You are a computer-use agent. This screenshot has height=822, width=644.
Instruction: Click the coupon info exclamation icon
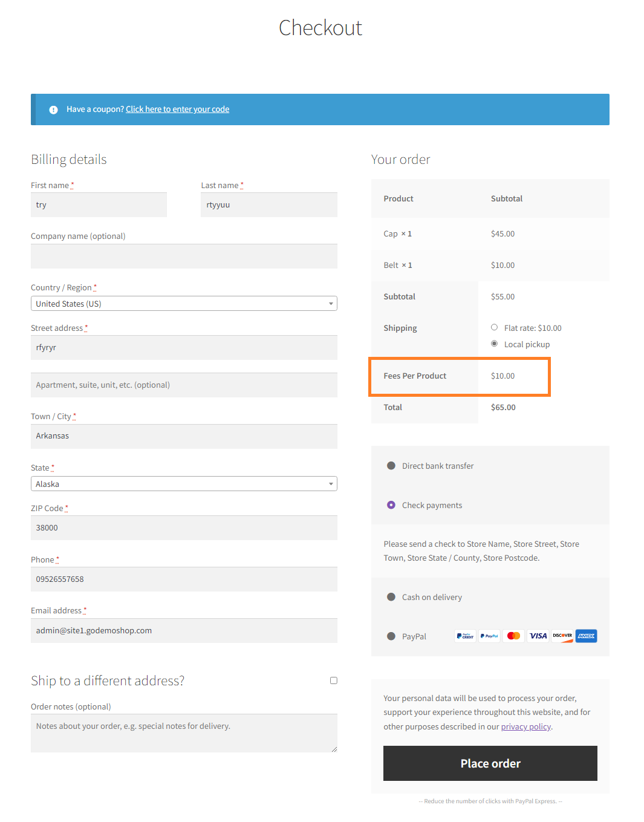pos(53,109)
